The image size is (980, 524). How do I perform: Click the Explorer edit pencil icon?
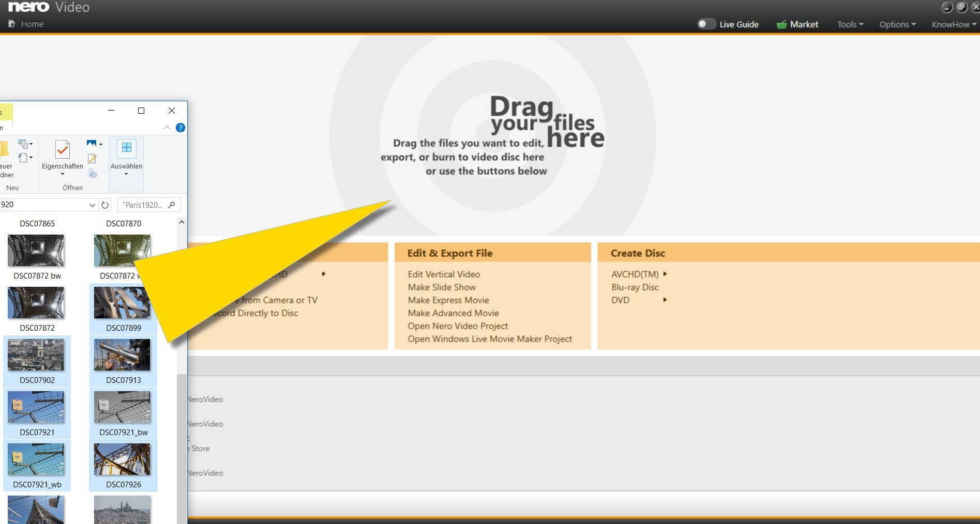[92, 159]
